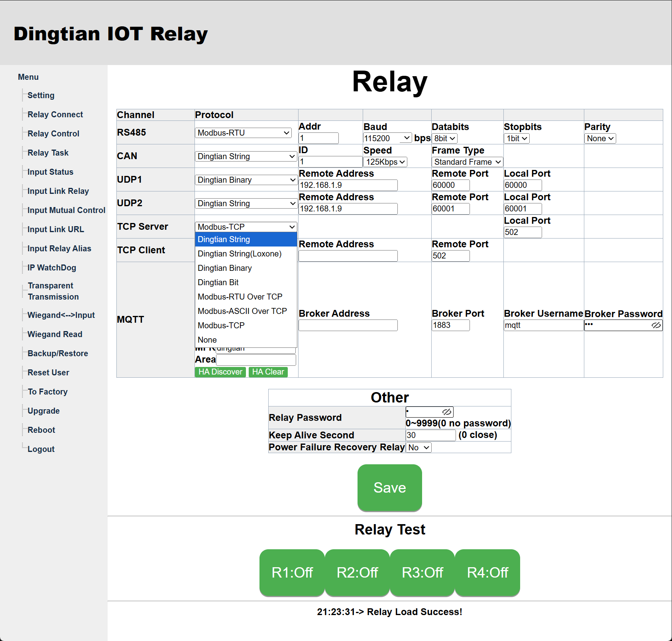Select Modbus-ASCII Over TCP option
Screen dimensions: 672x641
click(x=246, y=311)
